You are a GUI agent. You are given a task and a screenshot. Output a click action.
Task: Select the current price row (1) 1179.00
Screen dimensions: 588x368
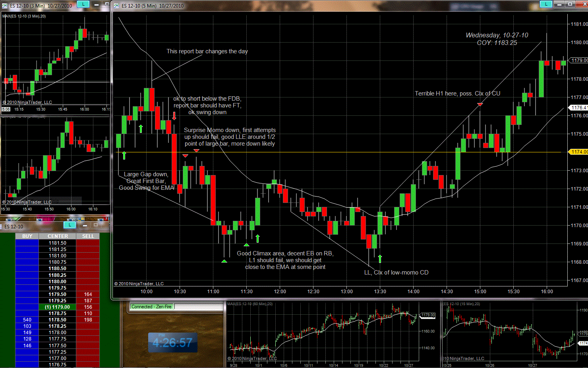click(58, 307)
